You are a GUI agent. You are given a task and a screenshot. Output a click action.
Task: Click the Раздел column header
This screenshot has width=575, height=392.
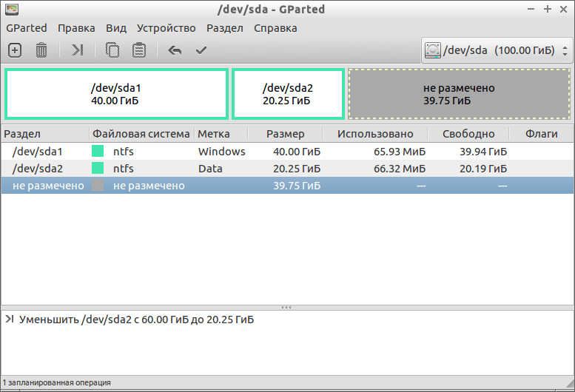45,134
